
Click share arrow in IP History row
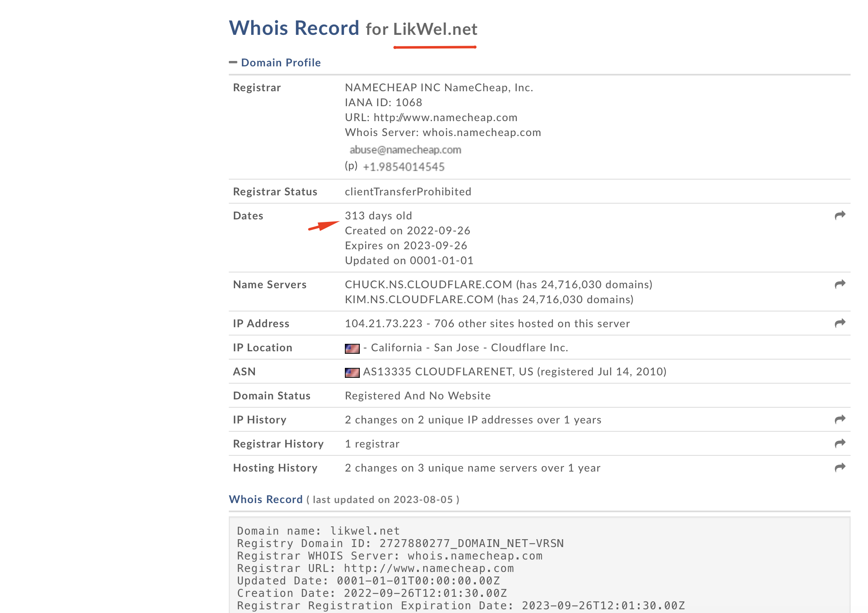(840, 419)
